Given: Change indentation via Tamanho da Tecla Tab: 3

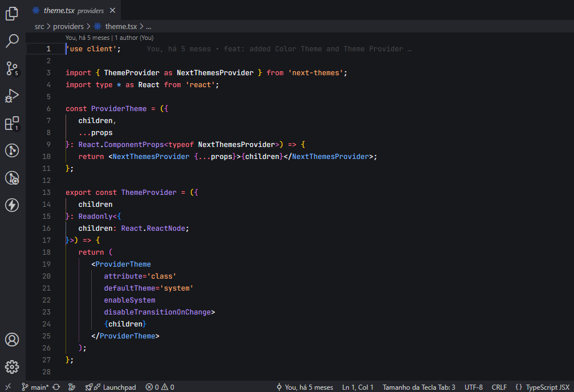Looking at the screenshot, I should point(419,387).
